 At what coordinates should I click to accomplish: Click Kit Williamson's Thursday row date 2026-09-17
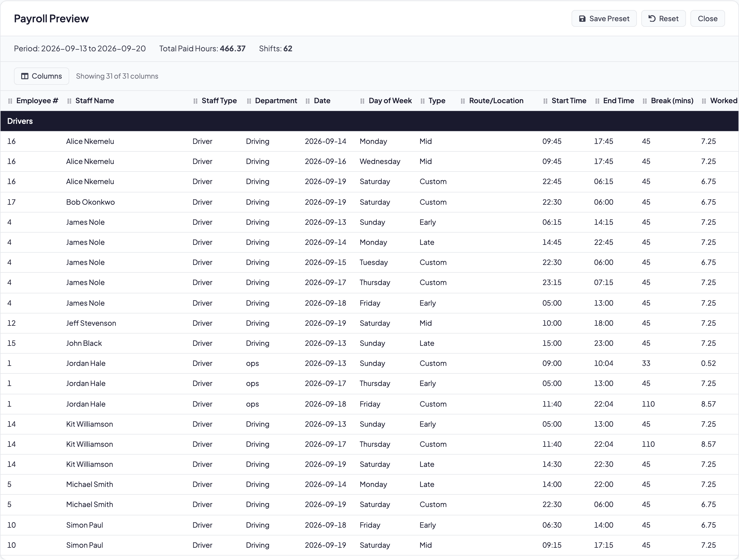click(x=325, y=444)
